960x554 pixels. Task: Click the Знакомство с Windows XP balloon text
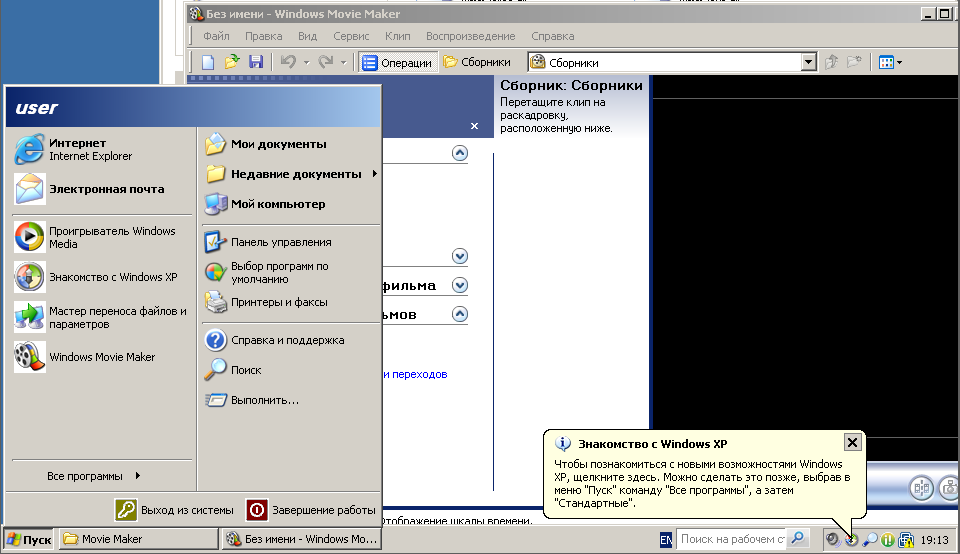tap(702, 484)
